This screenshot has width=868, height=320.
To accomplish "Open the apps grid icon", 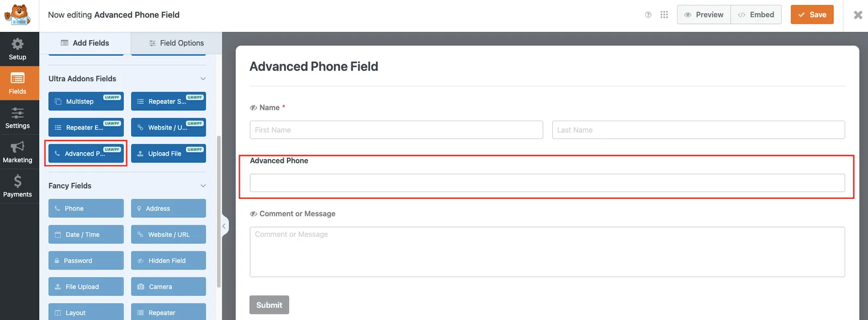I will [664, 15].
